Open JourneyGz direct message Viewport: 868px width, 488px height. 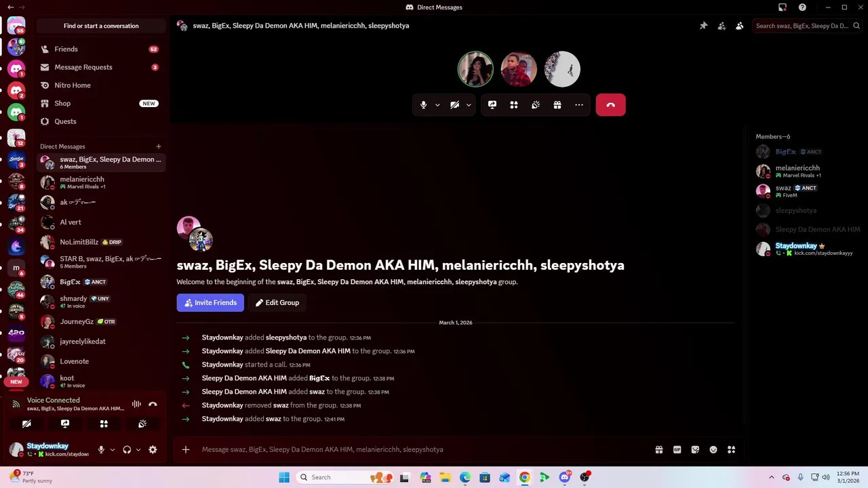coord(100,322)
